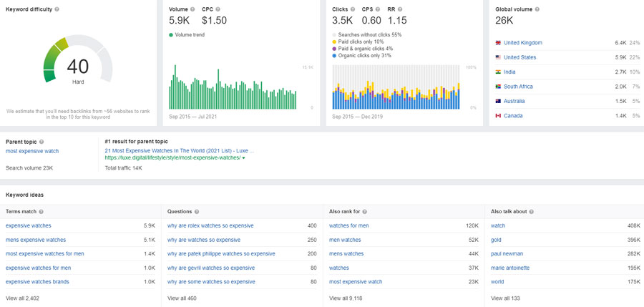Click help icon beside Clicks label
Screen dimensions: 644x307
click(353, 9)
